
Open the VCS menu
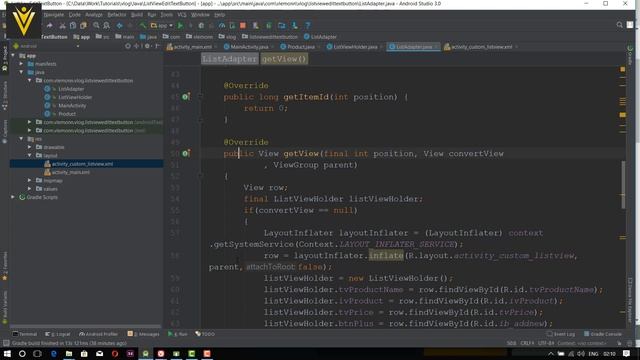(x=182, y=15)
